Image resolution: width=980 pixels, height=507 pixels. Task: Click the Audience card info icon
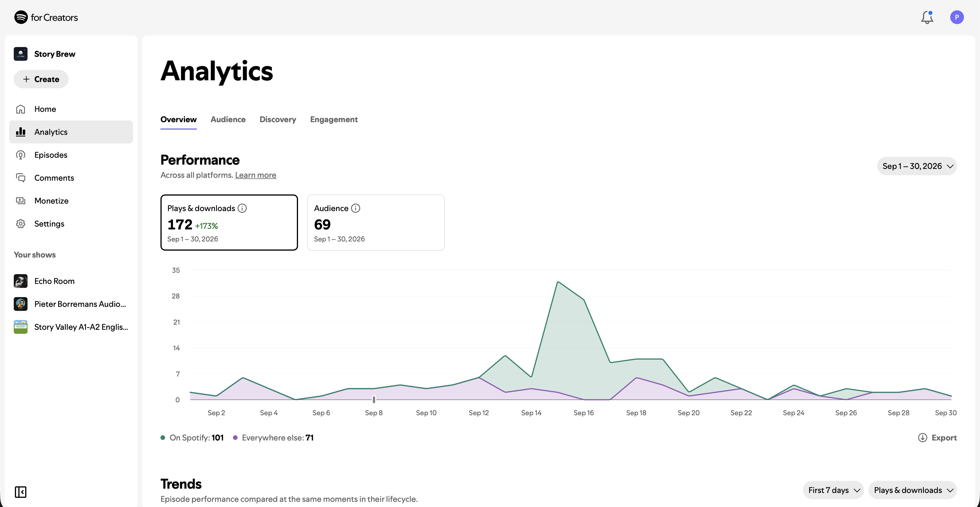355,208
